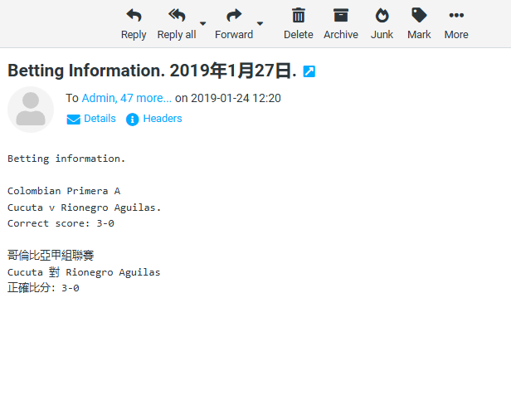Click the Betting Information subject heading

(x=152, y=71)
